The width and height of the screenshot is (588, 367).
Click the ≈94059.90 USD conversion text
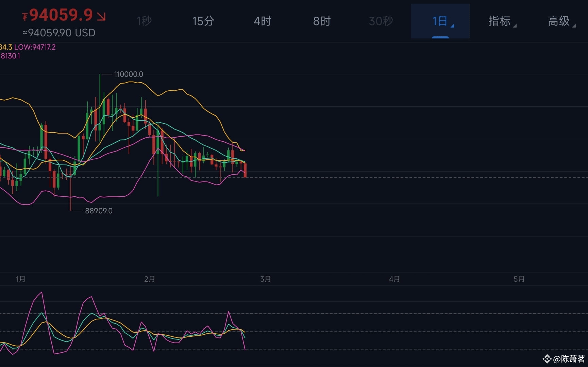point(59,33)
